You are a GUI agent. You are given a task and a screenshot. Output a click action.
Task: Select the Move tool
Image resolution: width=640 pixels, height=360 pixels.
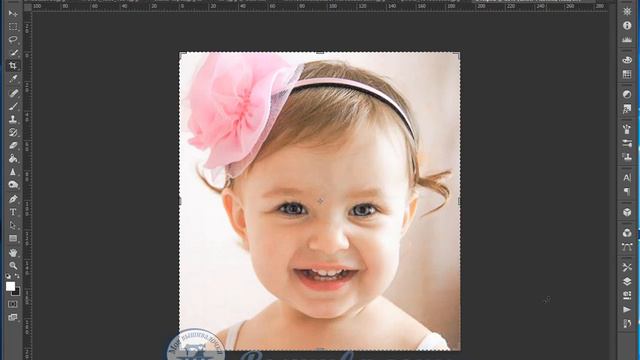point(13,13)
